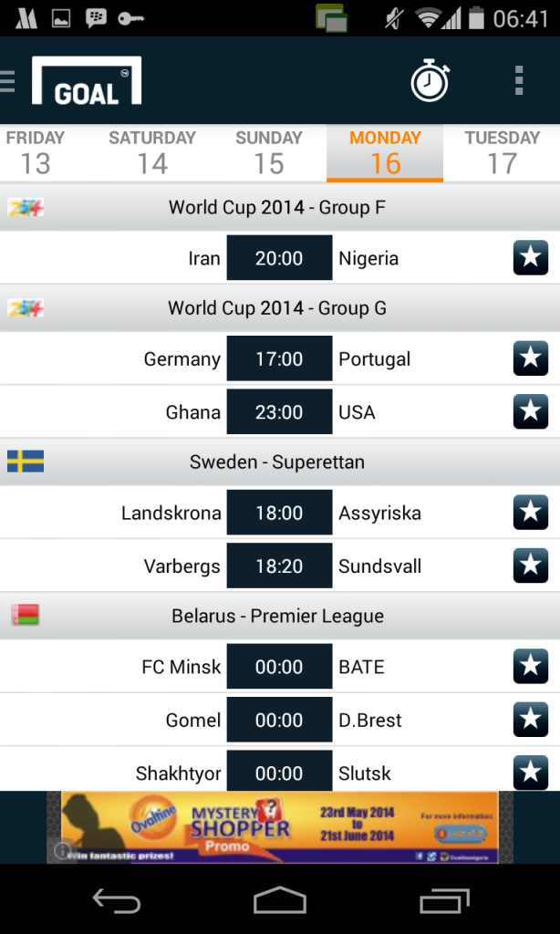Favorite the Varbergs vs Sundsvall match
560x934 pixels.
(x=531, y=566)
